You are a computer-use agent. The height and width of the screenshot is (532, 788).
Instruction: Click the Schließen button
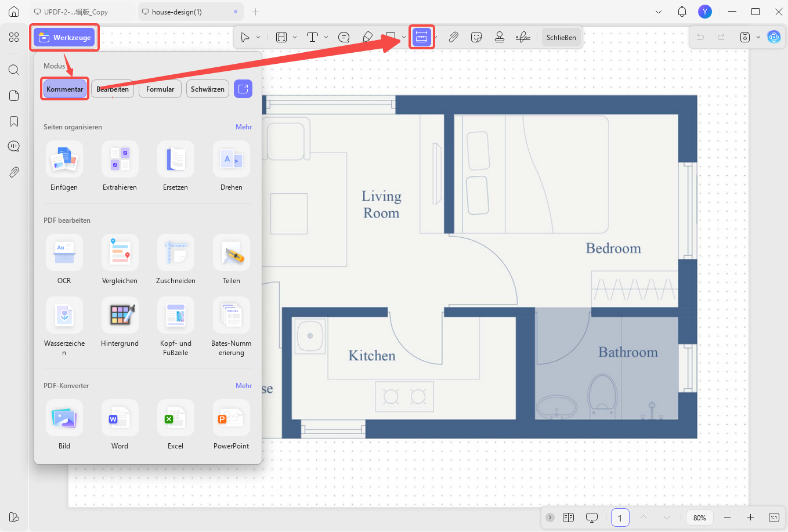point(561,37)
